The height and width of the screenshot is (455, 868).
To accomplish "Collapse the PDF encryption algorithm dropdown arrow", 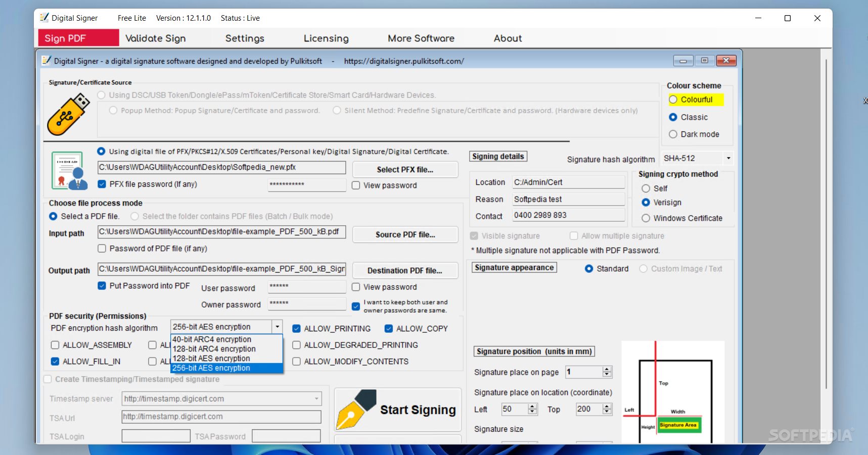I will pos(277,327).
